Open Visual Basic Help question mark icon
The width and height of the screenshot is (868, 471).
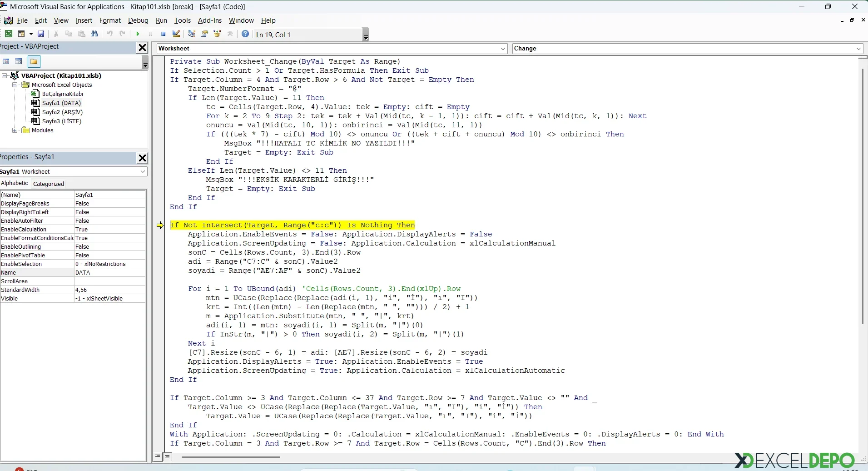click(245, 34)
